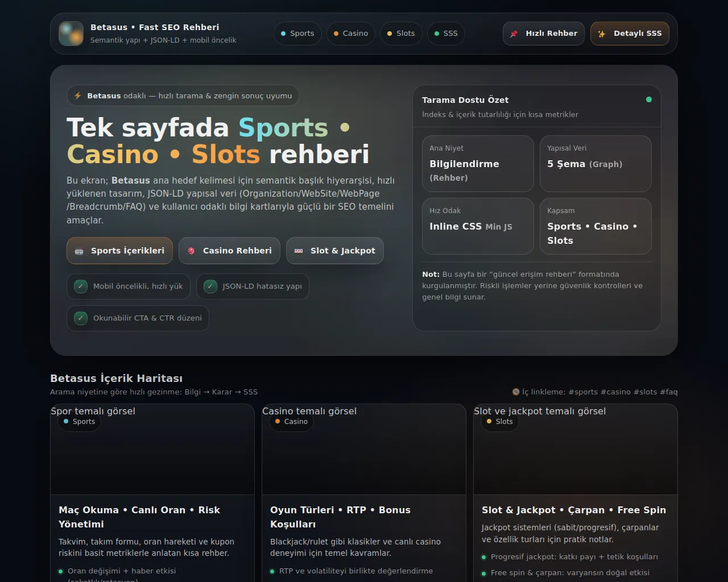Click the Not: güncel erişim rehberi note text
The height and width of the screenshot is (582, 728).
pos(532,286)
